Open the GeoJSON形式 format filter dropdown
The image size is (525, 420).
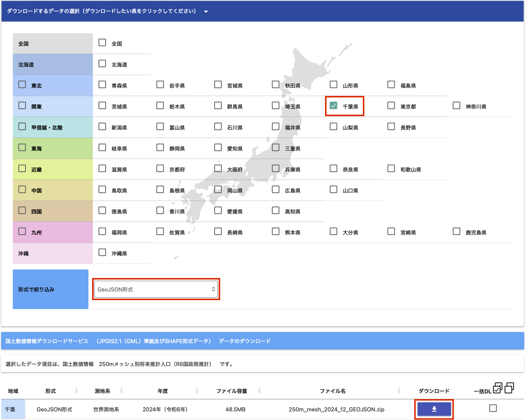tap(156, 289)
